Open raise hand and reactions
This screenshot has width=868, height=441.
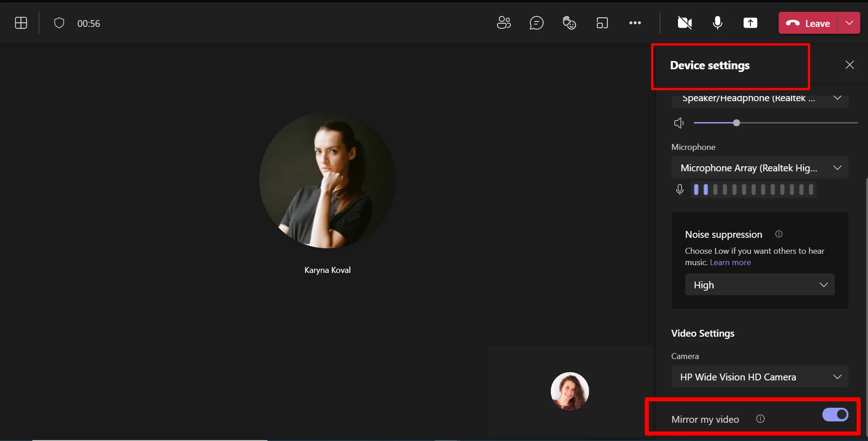click(569, 23)
